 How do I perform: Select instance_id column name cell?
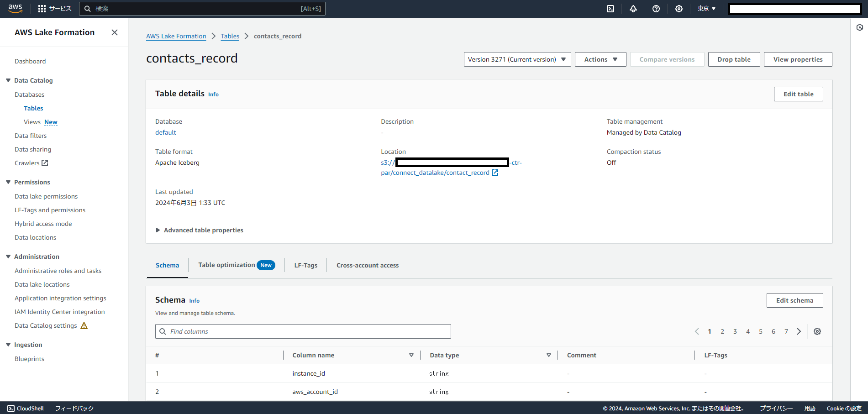(x=309, y=373)
